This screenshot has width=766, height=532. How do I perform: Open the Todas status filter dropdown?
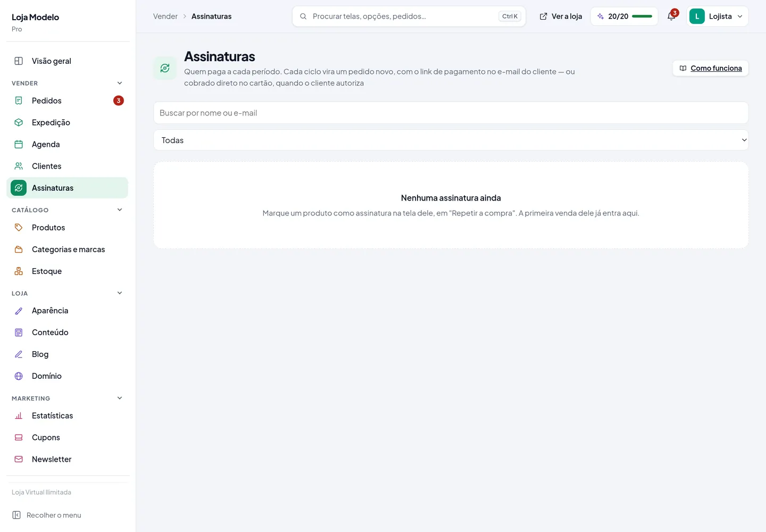[x=451, y=140]
